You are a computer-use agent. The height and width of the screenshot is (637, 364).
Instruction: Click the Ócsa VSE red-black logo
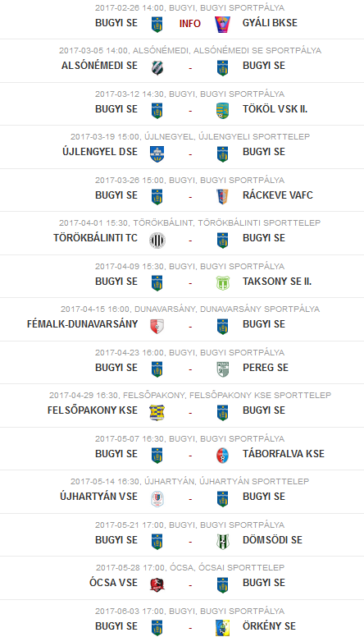(157, 584)
